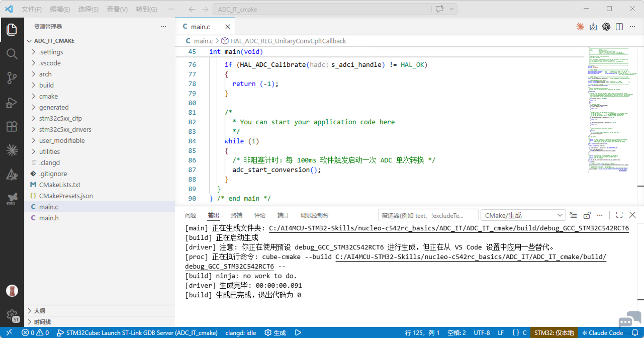The width and height of the screenshot is (644, 338).
Task: Switch to the 终端 terminal tab
Action: tap(237, 215)
